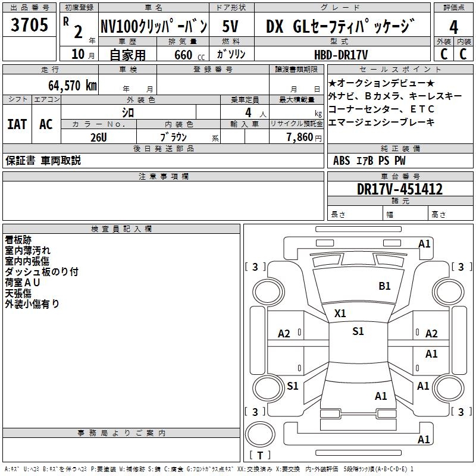The height and width of the screenshot is (476, 476).
Task: Click the B1 damage marker on the hood
Action: coord(384,286)
